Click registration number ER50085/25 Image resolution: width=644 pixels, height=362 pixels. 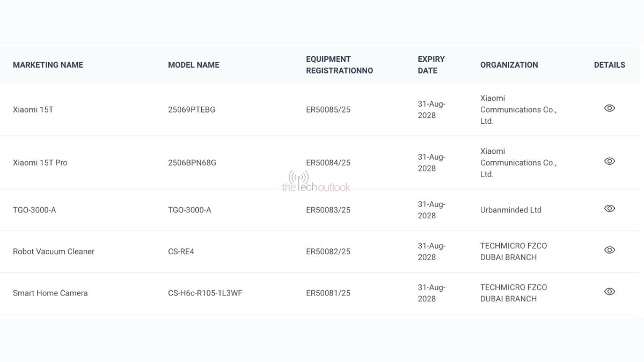coord(328,109)
